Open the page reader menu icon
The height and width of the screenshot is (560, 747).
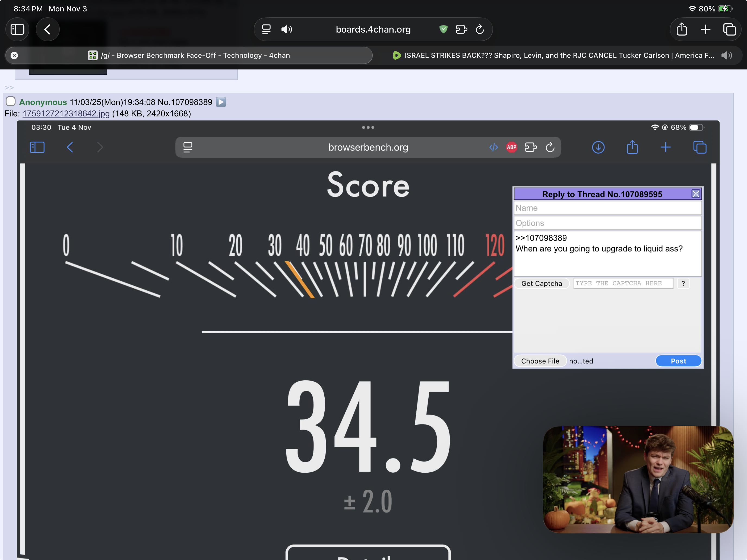pos(266,29)
